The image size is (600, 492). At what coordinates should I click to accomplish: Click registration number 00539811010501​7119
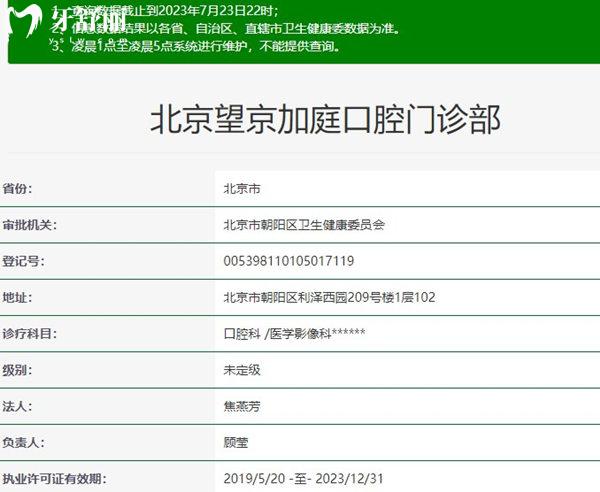tap(289, 261)
